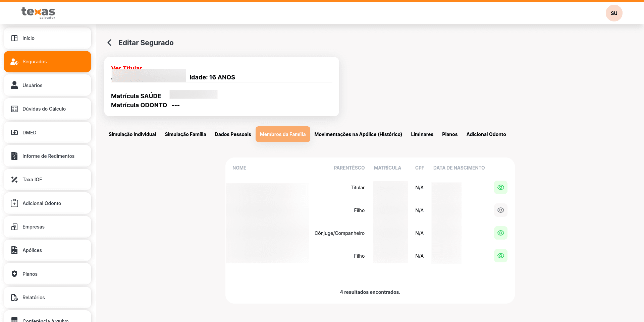Viewport: 644px width, 322px height.
Task: Open Apólices in the sidebar menu
Action: [32, 250]
